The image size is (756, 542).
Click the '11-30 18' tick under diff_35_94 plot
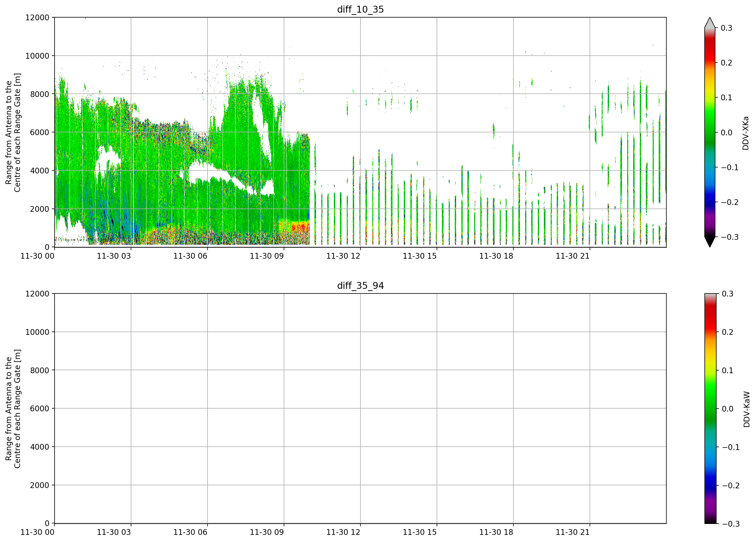[x=496, y=532]
